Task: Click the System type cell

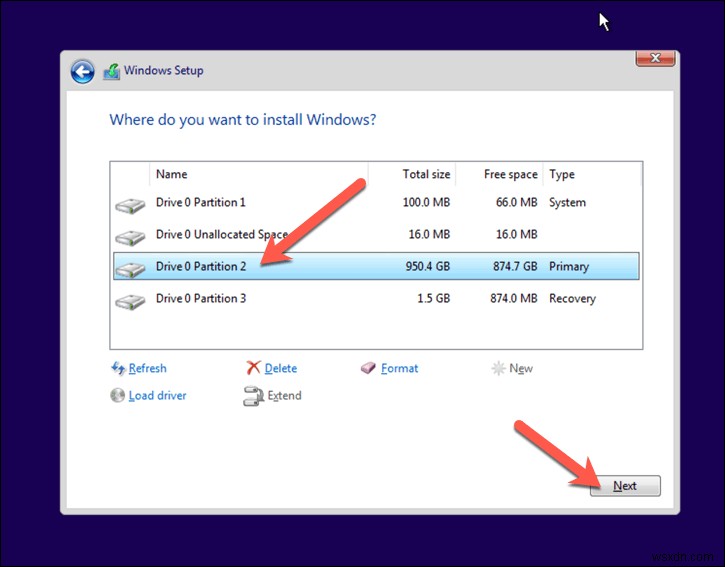Action: (567, 203)
